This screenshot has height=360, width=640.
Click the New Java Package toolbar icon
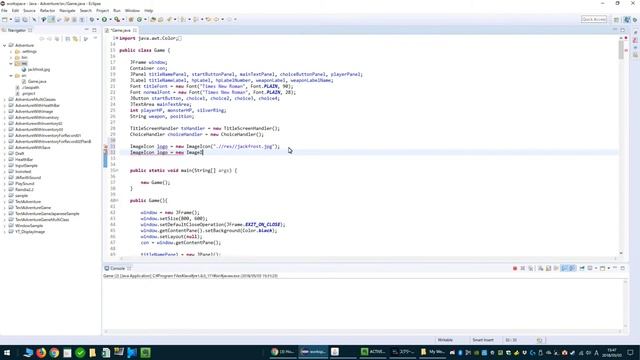[131, 19]
